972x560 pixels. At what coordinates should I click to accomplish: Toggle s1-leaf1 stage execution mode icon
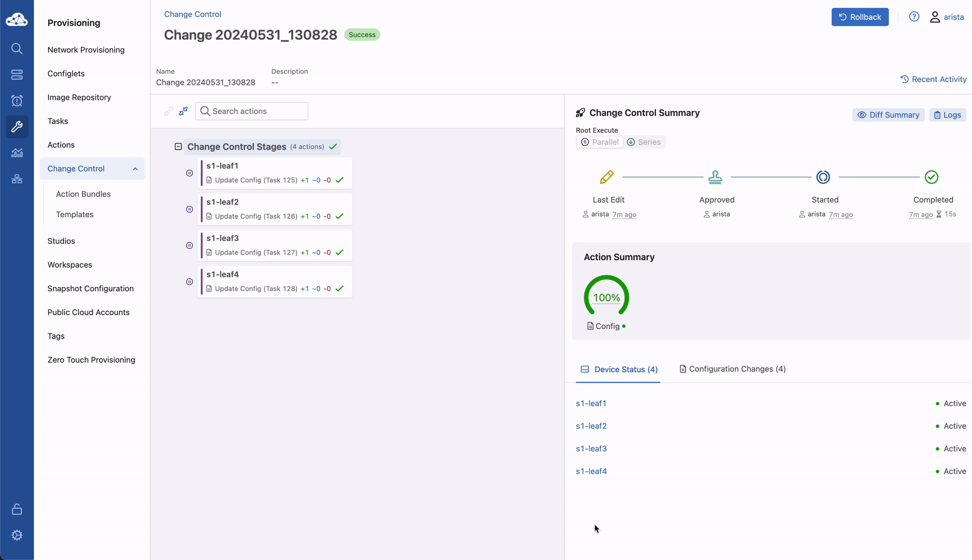[x=190, y=173]
